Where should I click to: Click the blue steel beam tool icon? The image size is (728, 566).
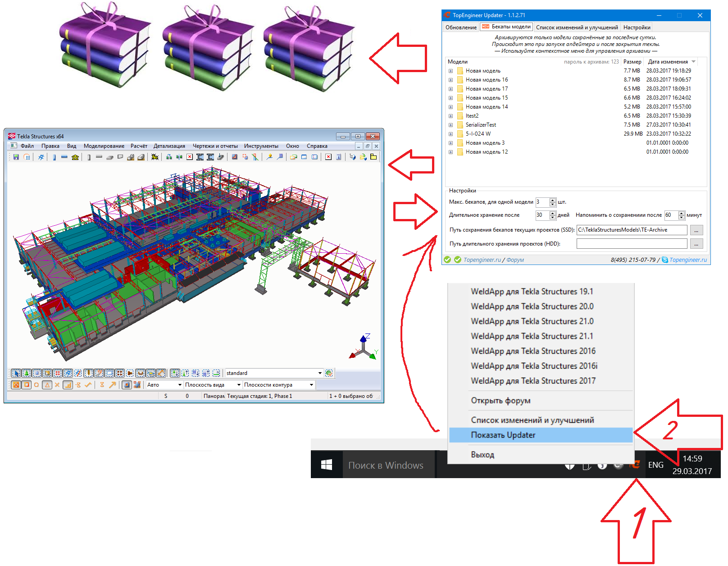64,157
